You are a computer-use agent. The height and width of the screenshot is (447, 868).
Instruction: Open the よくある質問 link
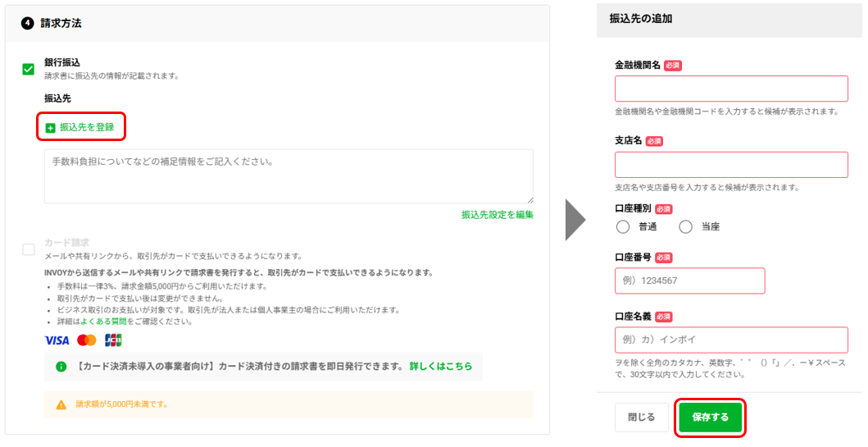[103, 322]
